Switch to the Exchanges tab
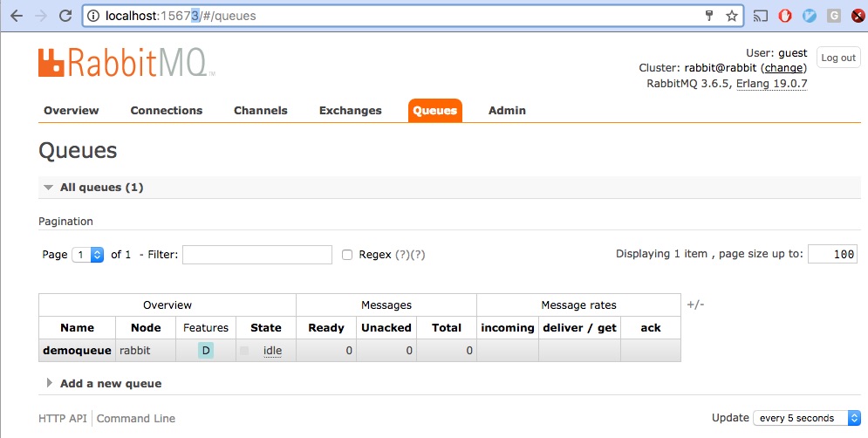The image size is (868, 438). point(350,110)
